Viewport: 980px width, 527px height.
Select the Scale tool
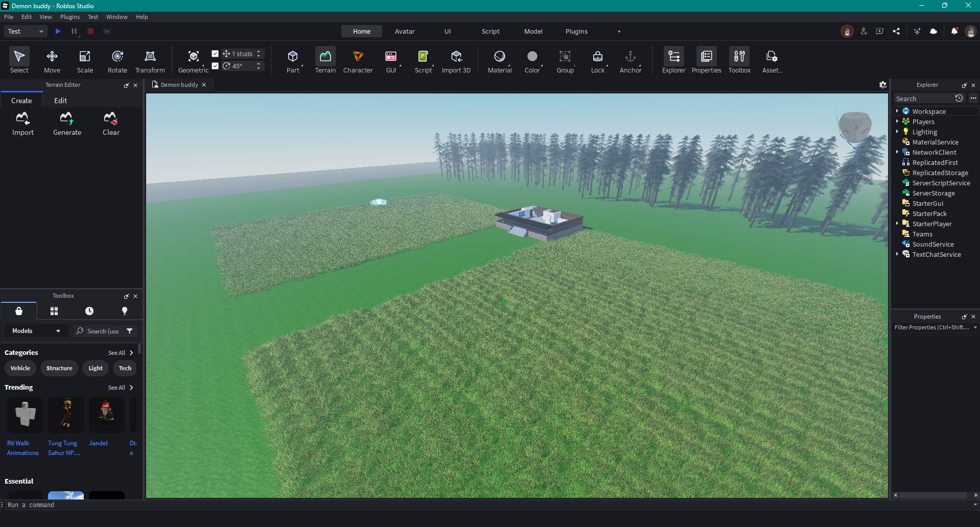click(85, 60)
